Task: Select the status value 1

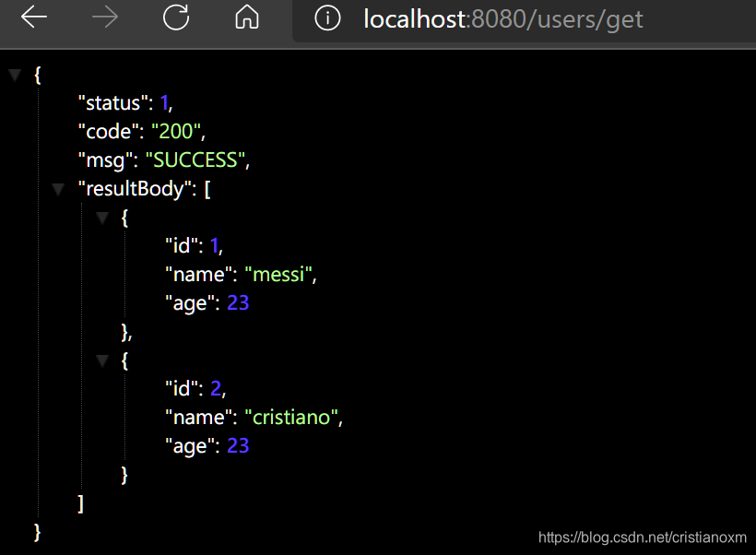Action: 164,102
